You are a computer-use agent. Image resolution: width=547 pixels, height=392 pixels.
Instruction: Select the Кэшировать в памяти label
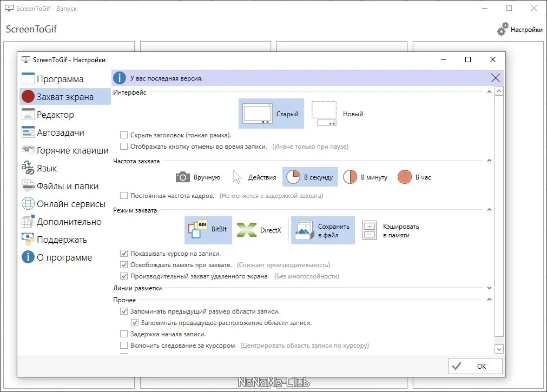401,230
